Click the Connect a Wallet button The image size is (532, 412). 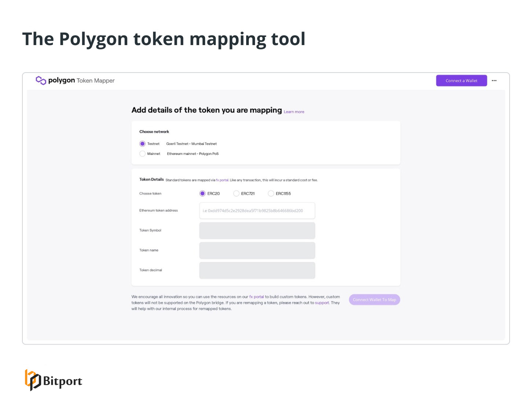(461, 80)
